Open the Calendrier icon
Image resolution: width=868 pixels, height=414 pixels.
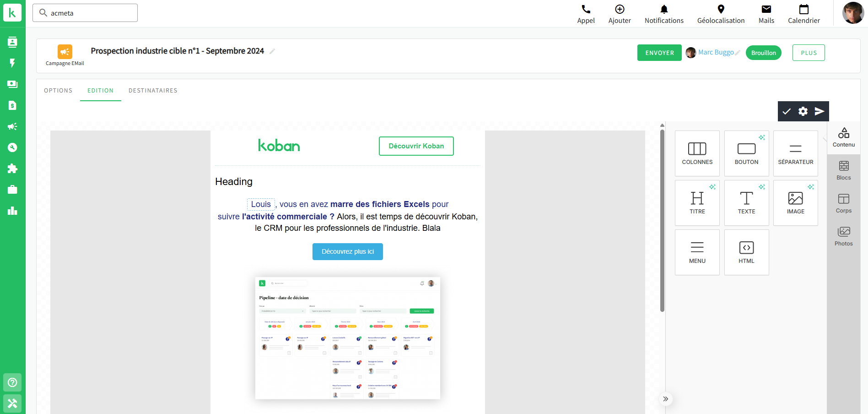[803, 10]
